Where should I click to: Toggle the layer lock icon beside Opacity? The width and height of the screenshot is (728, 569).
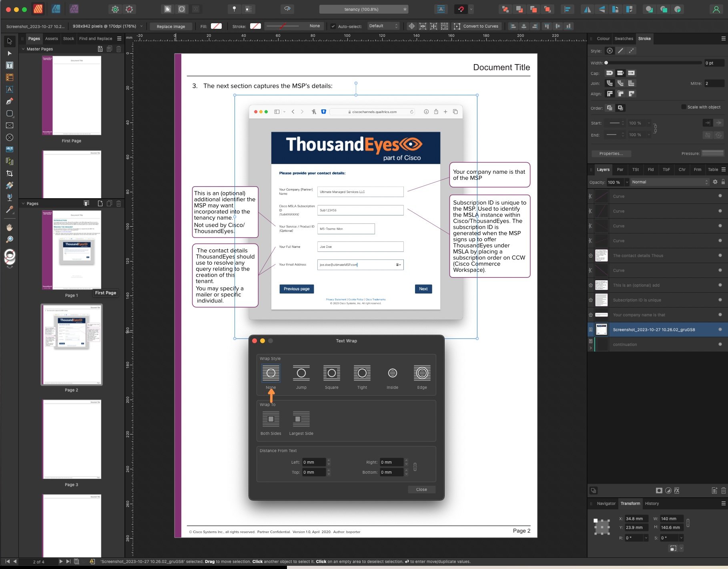(723, 182)
